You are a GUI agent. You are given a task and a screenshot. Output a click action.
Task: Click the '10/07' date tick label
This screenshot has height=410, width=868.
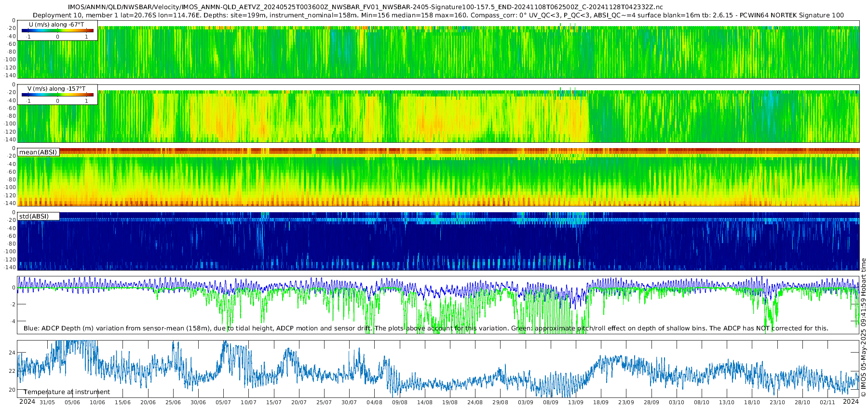[248, 402]
